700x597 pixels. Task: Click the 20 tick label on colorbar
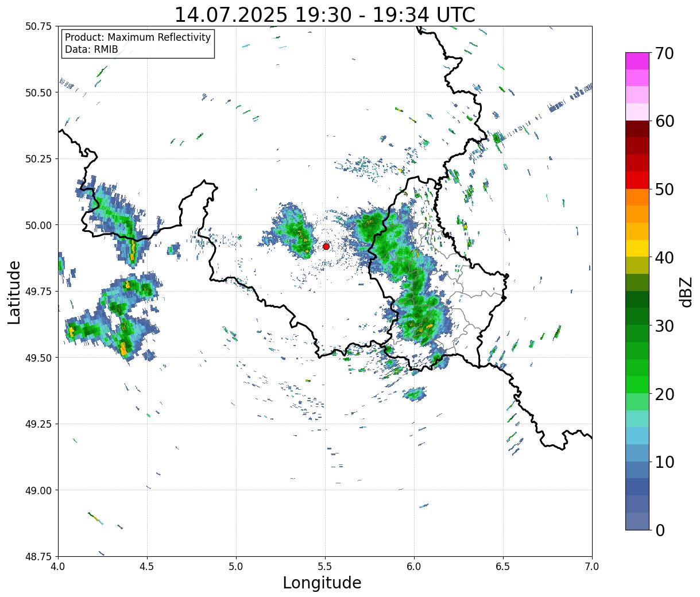[664, 394]
